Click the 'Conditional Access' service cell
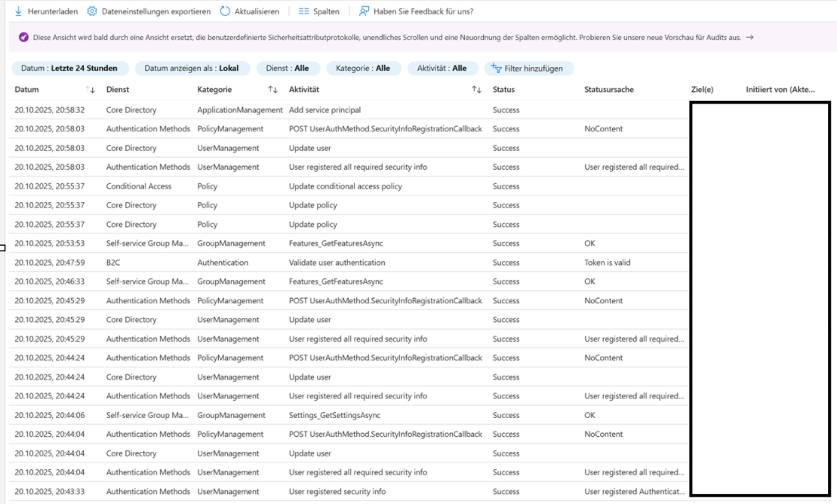Image resolution: width=837 pixels, height=504 pixels. pyautogui.click(x=139, y=186)
